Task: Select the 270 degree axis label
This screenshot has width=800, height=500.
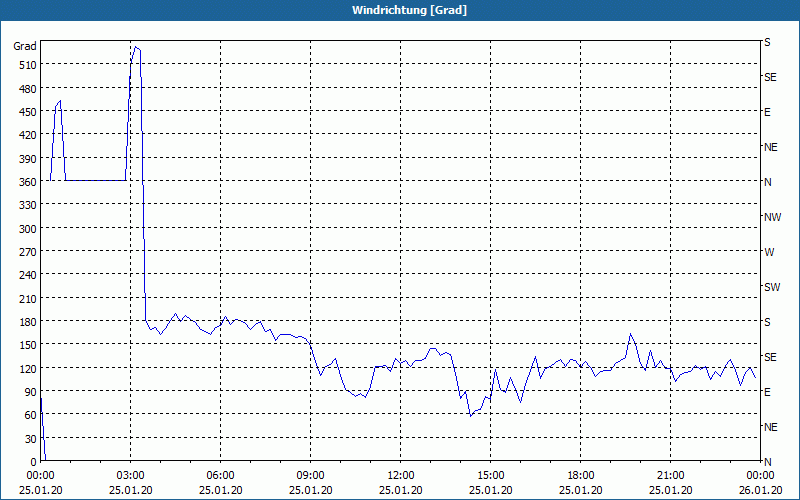Action: [28, 252]
